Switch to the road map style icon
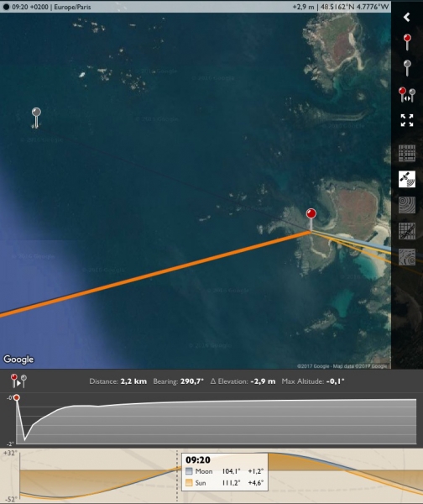Viewport: 423px width, 504px height. point(407,153)
